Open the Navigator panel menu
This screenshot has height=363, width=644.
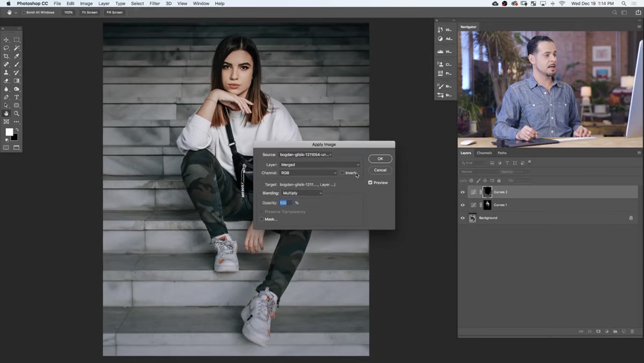coord(639,27)
